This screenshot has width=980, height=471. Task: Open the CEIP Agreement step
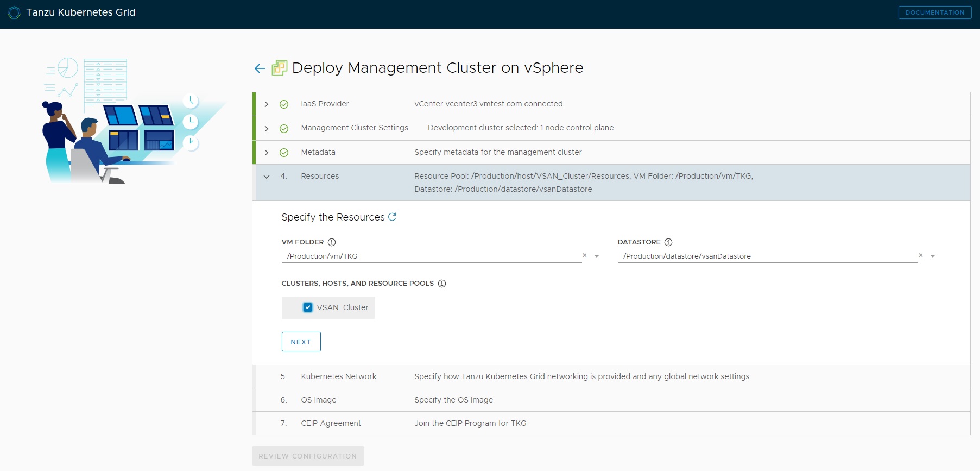coord(611,423)
